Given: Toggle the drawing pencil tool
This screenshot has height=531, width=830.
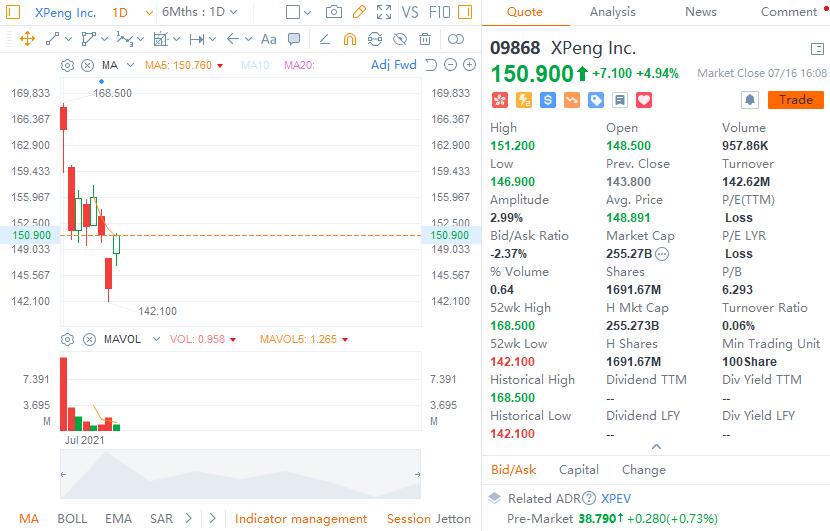Looking at the screenshot, I should pos(359,12).
